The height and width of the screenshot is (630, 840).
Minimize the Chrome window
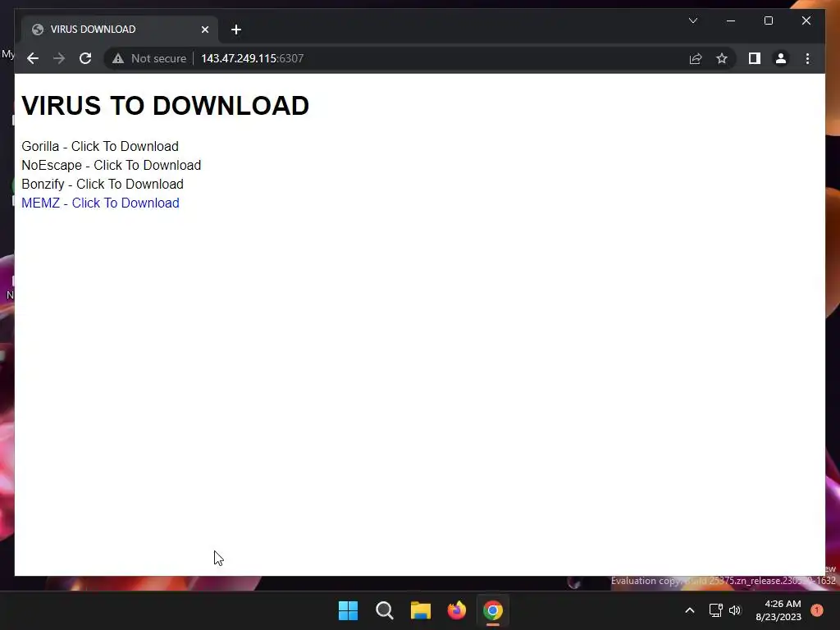731,21
